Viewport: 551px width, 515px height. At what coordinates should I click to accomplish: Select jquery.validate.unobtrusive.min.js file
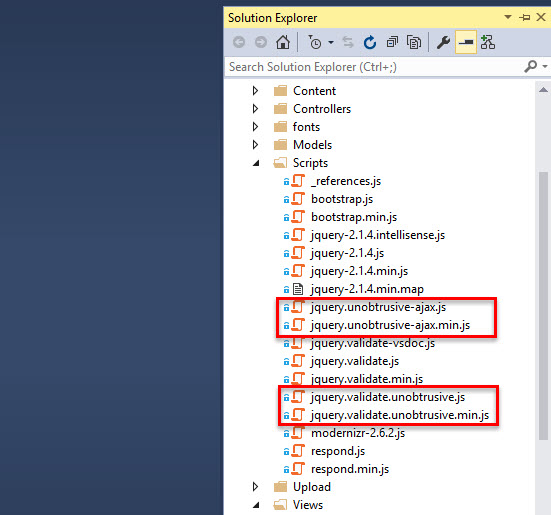(400, 415)
